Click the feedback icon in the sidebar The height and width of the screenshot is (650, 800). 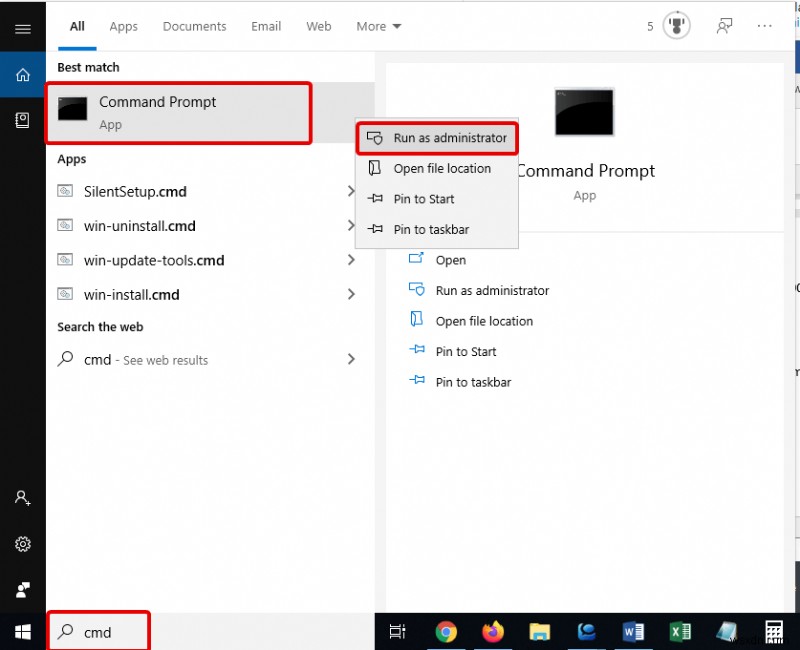click(22, 590)
